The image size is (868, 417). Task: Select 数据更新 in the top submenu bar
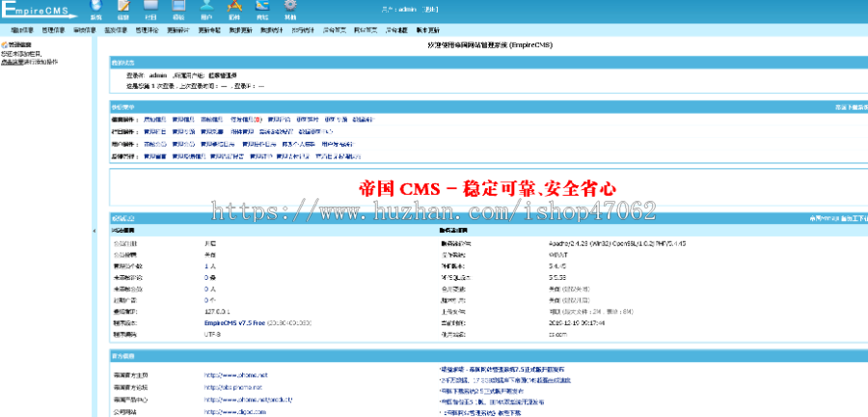[241, 30]
